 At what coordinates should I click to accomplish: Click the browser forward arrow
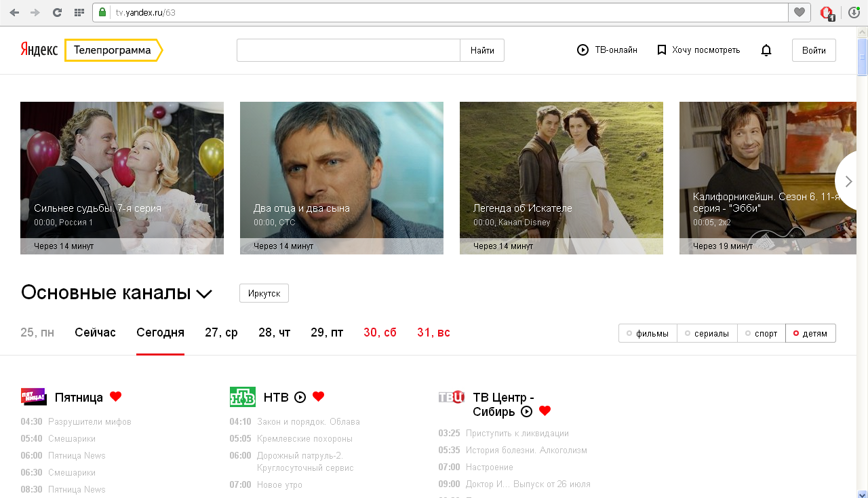click(35, 12)
